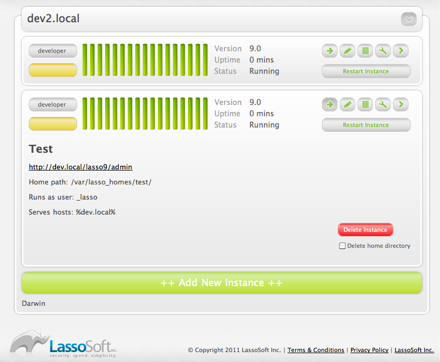440x362 pixels.
Task: Click the pencil edit icon in first instance
Action: (348, 51)
